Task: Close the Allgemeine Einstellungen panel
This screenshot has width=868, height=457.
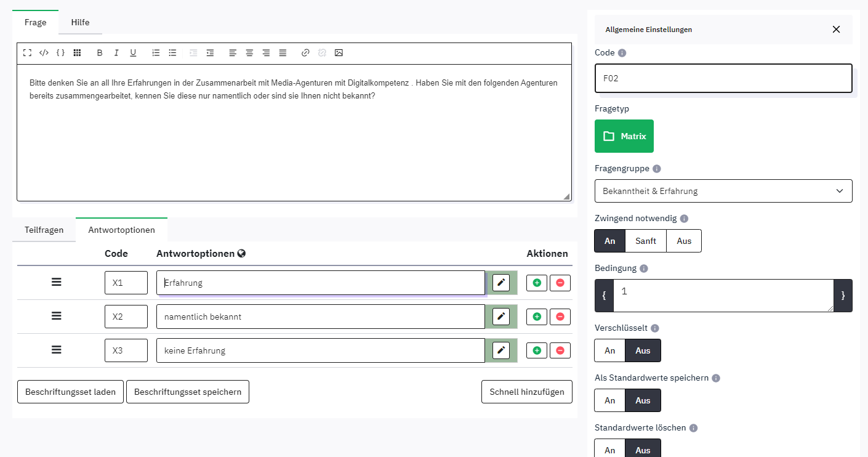Action: pos(836,30)
